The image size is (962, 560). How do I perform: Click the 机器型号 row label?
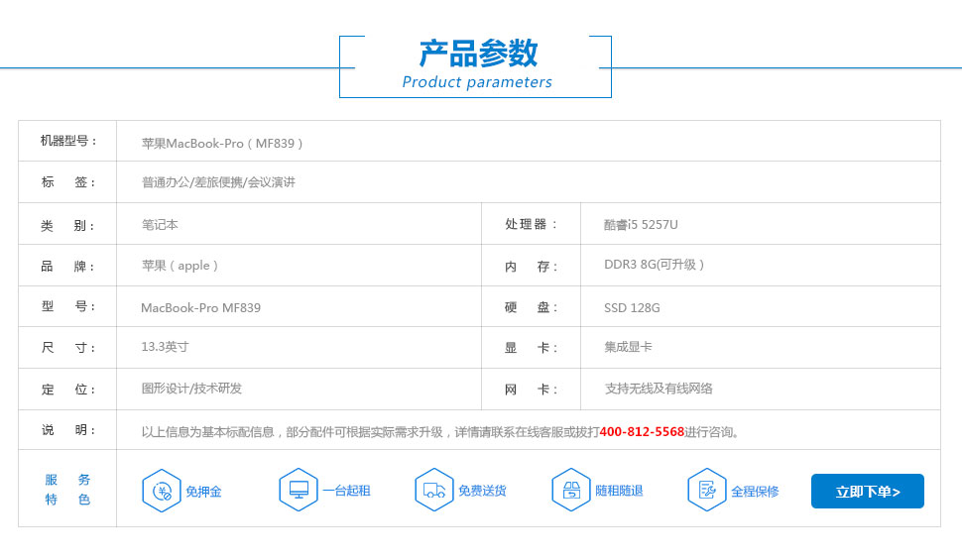pyautogui.click(x=68, y=141)
